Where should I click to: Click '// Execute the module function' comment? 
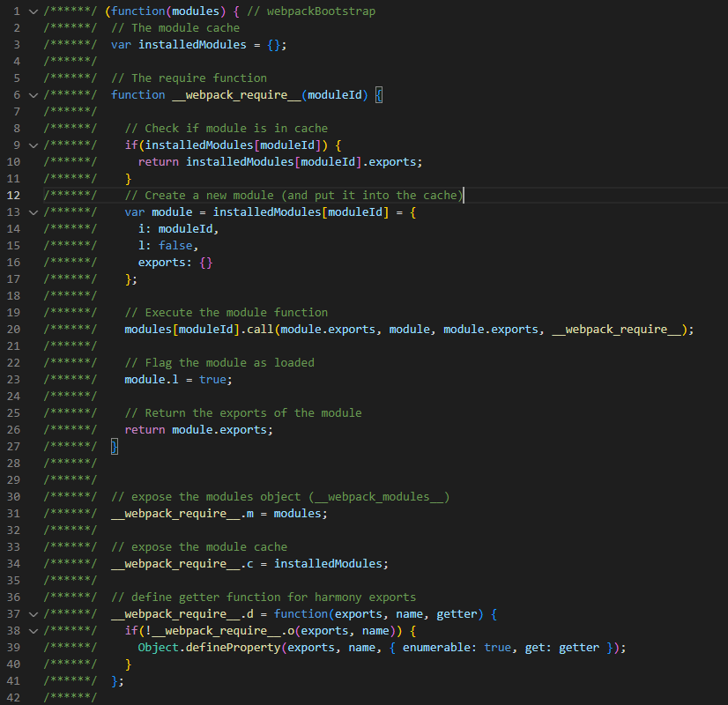coord(227,312)
